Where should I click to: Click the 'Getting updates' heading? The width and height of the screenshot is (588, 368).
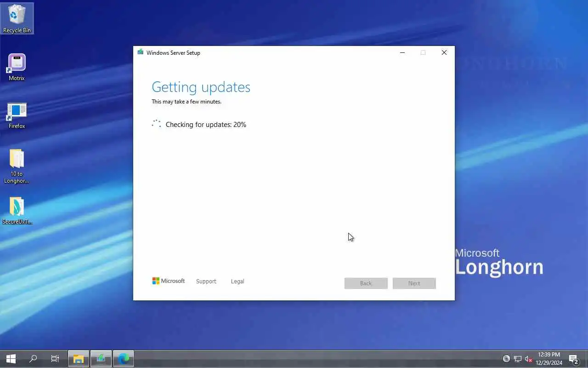click(x=201, y=87)
